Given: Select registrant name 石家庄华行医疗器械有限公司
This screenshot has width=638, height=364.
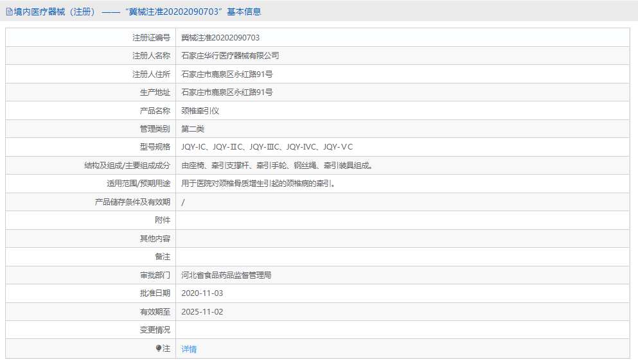Looking at the screenshot, I should click(x=230, y=56).
